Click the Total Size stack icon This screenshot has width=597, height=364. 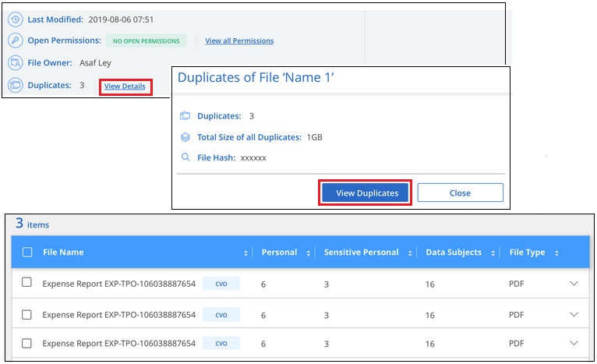click(185, 137)
